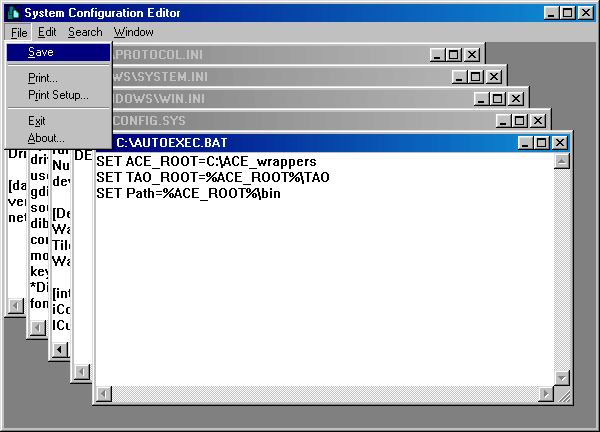The width and height of the screenshot is (600, 432).
Task: Maximize the AUTOEXEC.BAT child window
Action: point(541,143)
